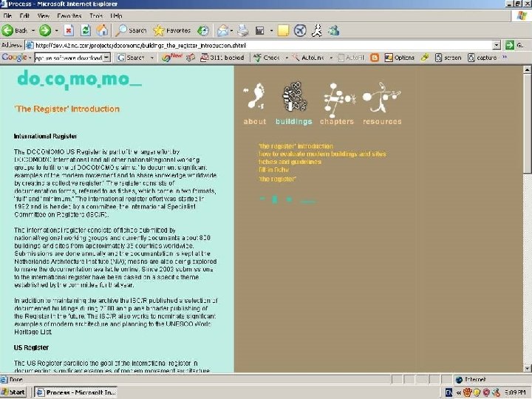Click the EN language indicator in the tray

[x=449, y=392]
